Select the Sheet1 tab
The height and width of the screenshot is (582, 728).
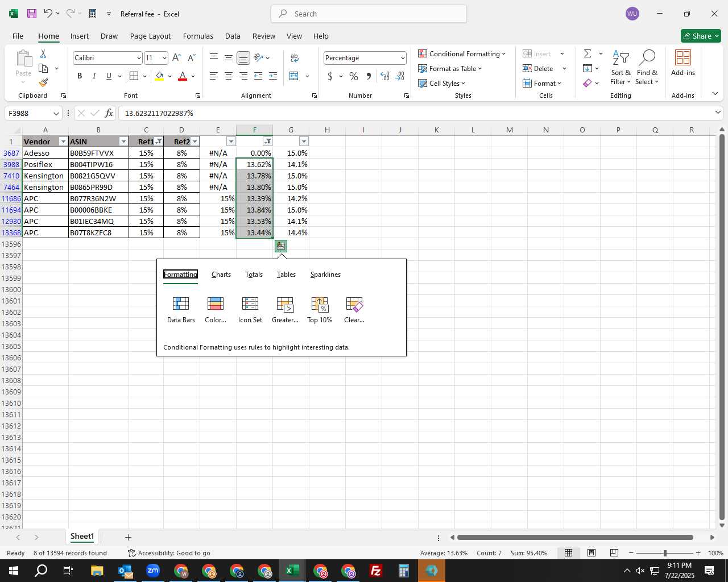pos(82,537)
